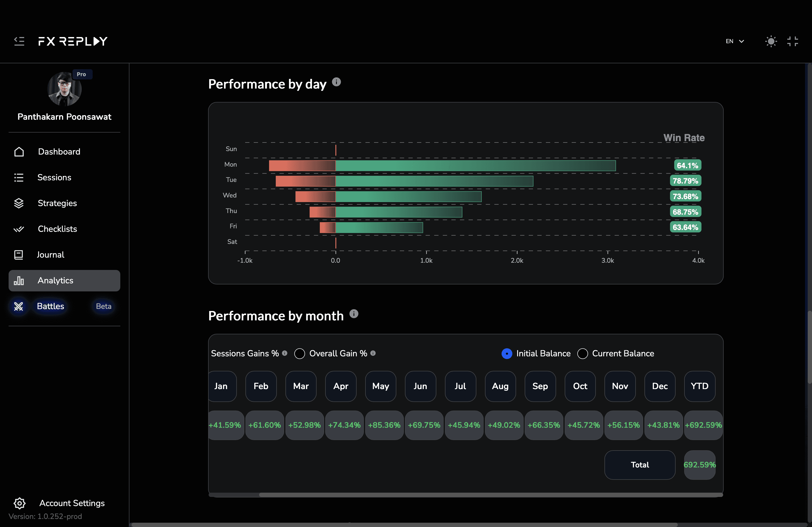Select the Initial Balance radio button
The width and height of the screenshot is (812, 527).
click(x=507, y=353)
